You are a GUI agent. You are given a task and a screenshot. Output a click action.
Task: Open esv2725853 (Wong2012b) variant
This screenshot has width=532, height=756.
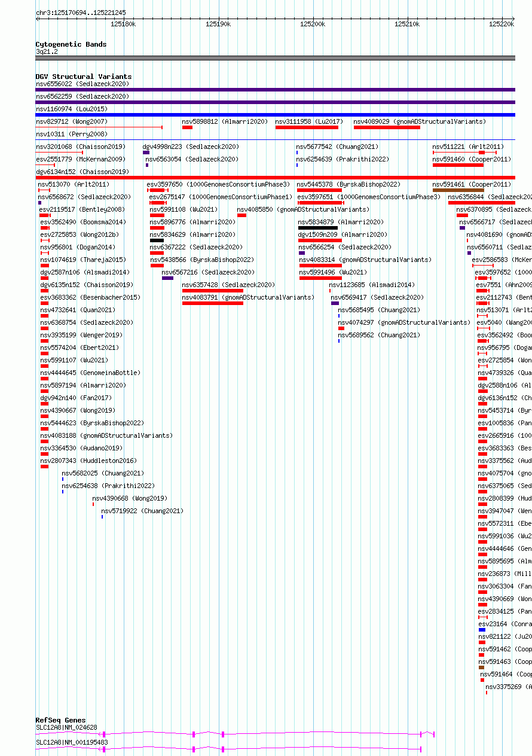[80, 234]
